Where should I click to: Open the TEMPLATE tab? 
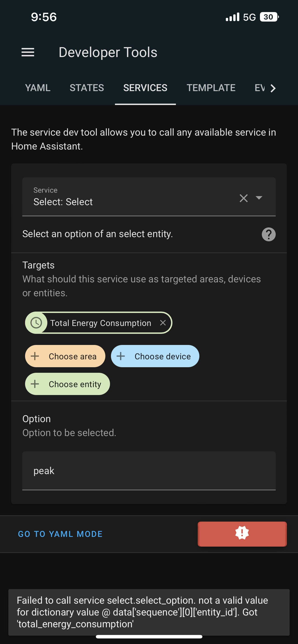tap(211, 88)
